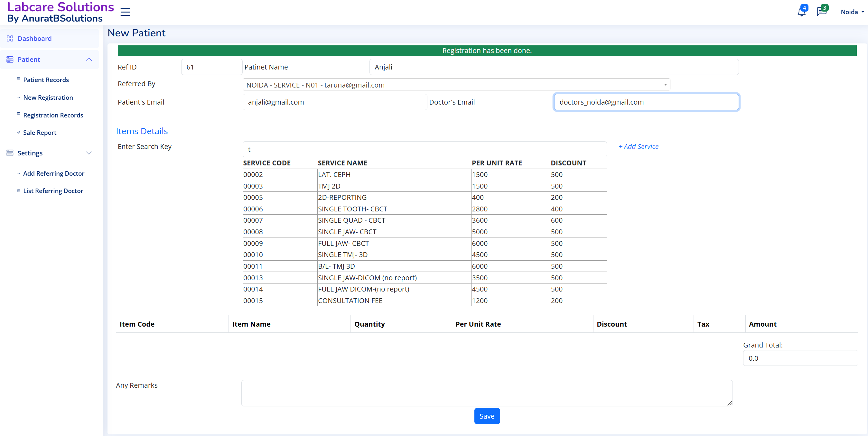This screenshot has width=868, height=436.
Task: Open the notifications bell icon
Action: coord(801,12)
